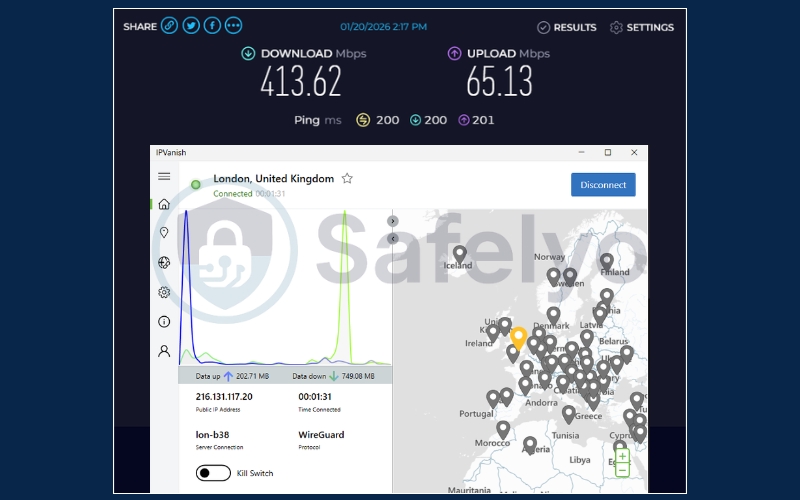Click the London, United Kingdom title

coord(273,179)
